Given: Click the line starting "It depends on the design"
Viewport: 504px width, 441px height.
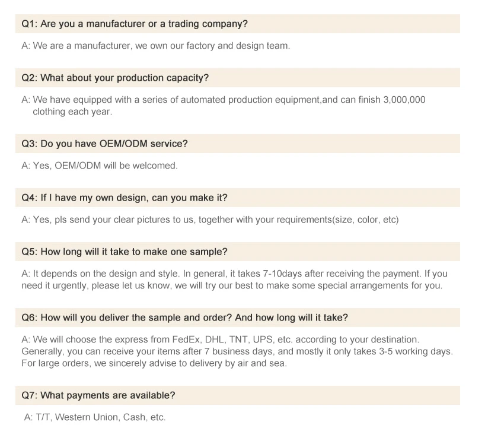Looking at the screenshot, I should point(234,274).
